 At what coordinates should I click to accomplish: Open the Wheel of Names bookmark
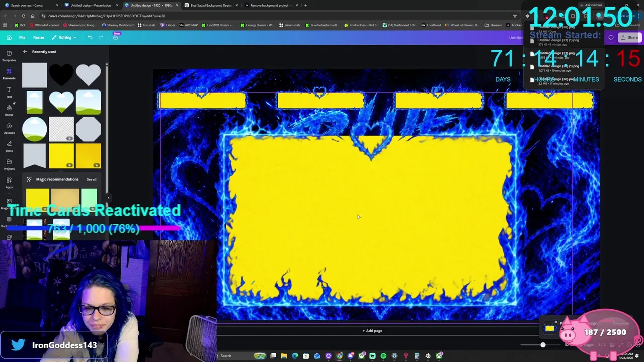point(462,25)
